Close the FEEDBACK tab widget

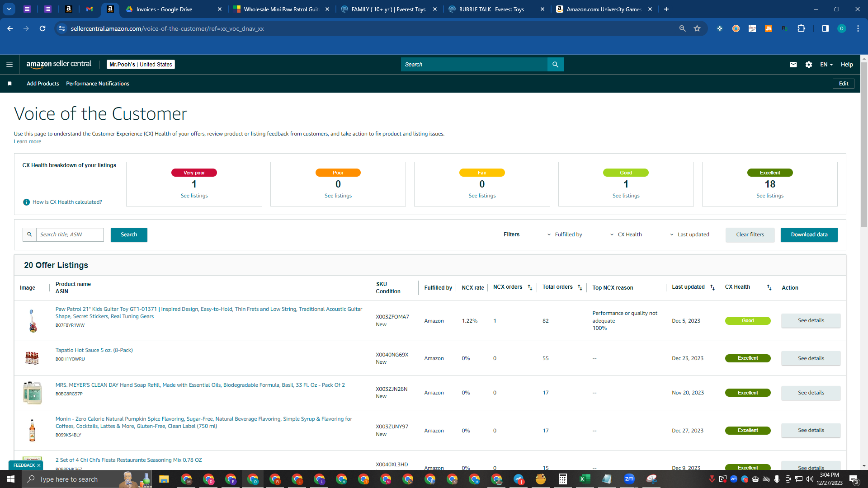[x=39, y=465]
